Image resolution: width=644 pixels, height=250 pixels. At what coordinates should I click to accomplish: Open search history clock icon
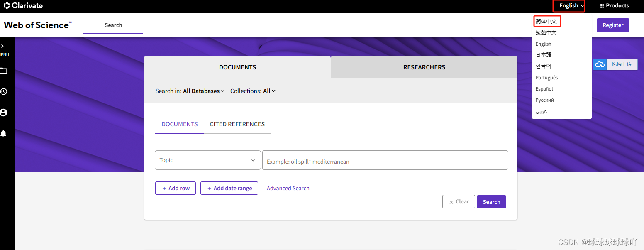[x=4, y=92]
